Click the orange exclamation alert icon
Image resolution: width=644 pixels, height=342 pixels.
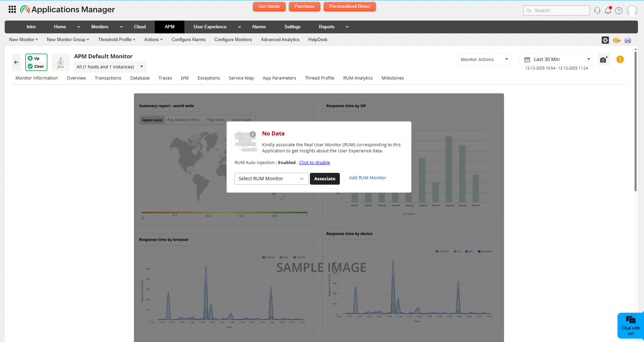(x=620, y=59)
